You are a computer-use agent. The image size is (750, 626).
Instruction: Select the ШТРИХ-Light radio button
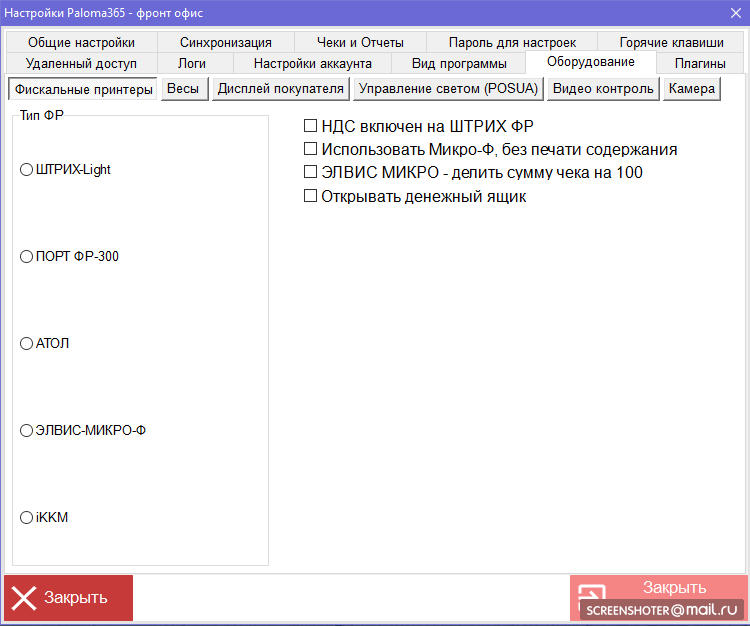click(x=27, y=170)
